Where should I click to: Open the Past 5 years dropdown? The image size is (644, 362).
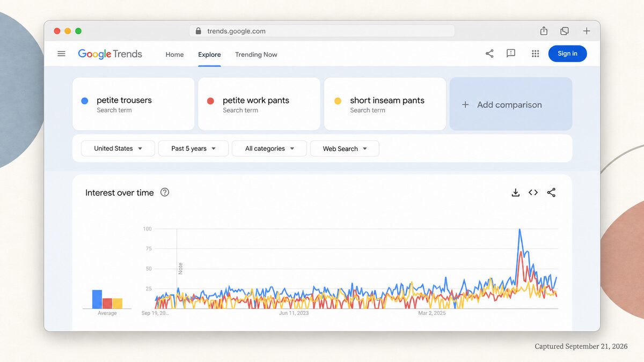[x=193, y=149]
